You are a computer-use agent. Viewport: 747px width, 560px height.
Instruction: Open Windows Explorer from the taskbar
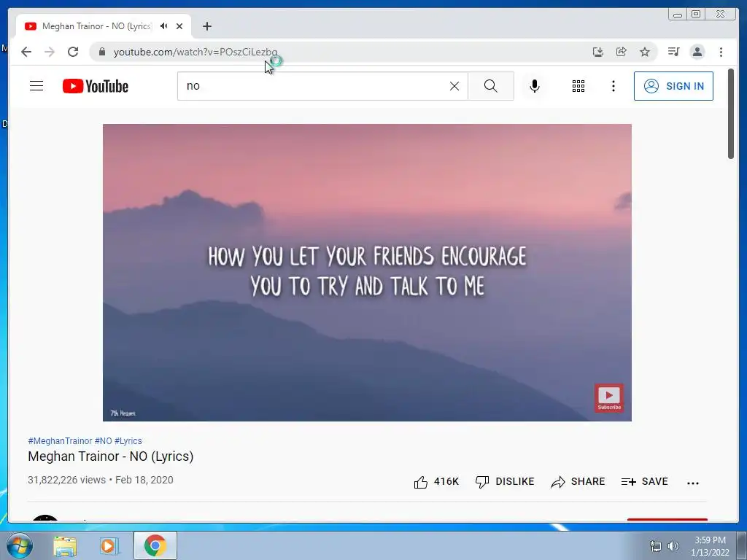65,545
